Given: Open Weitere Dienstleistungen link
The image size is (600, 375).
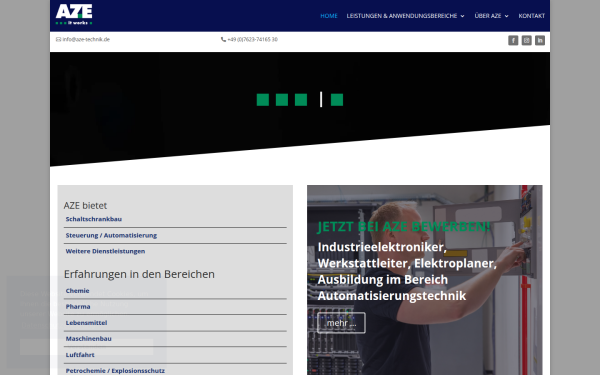Looking at the screenshot, I should (105, 251).
